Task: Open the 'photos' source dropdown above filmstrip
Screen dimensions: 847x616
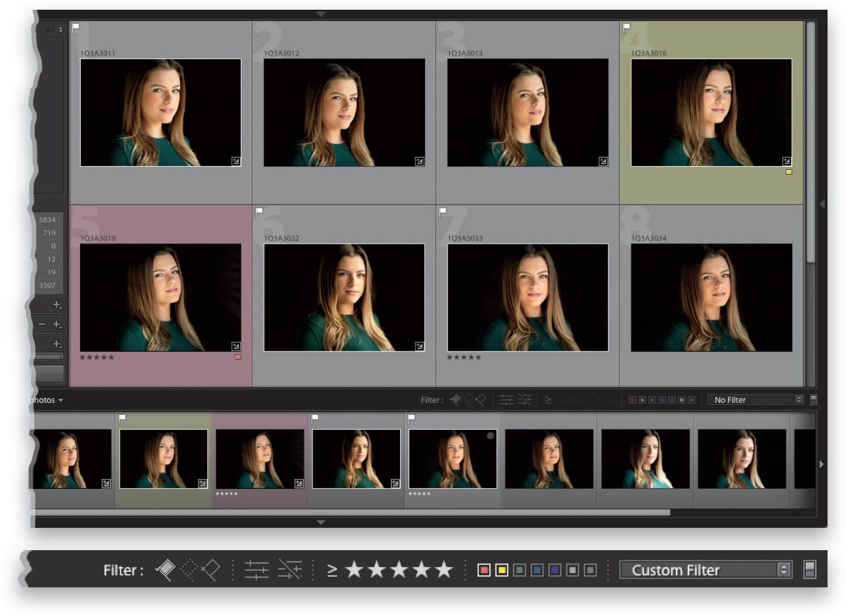Action: (x=46, y=400)
